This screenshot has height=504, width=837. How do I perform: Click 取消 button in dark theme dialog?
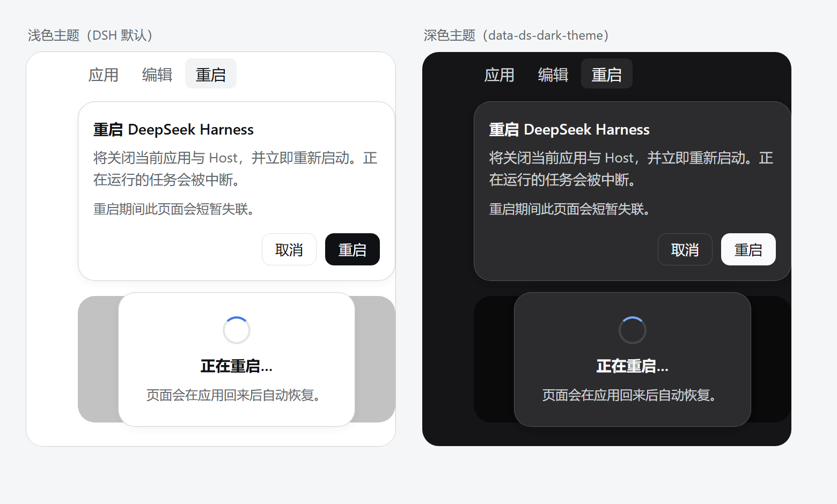685,249
